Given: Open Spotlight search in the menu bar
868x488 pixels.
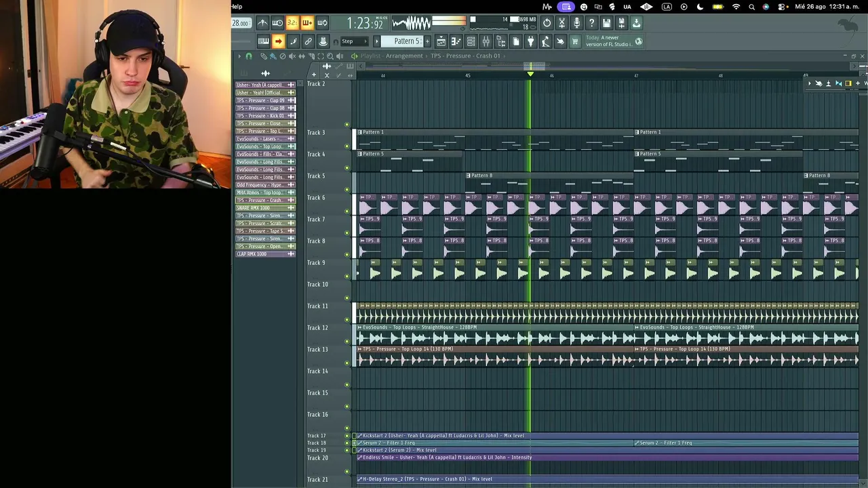Looking at the screenshot, I should [x=751, y=7].
